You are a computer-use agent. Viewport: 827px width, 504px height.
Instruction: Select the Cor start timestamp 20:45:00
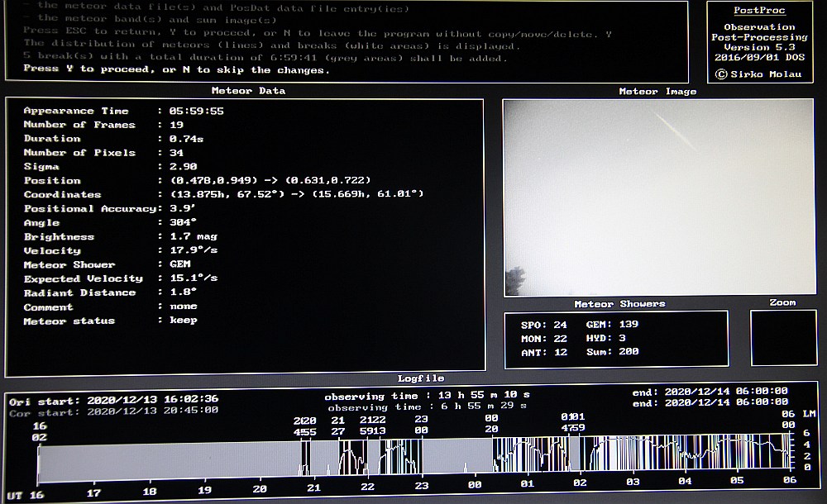(152, 411)
